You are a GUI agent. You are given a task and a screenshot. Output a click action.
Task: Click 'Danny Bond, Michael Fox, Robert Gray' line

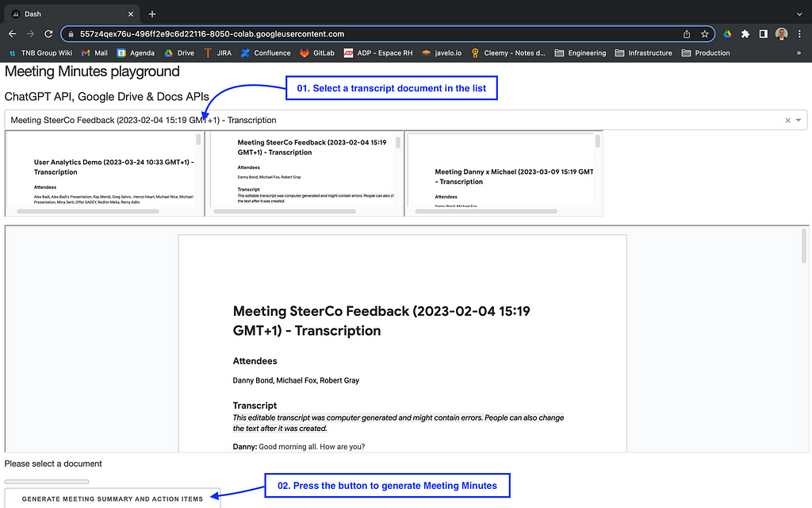pos(296,380)
